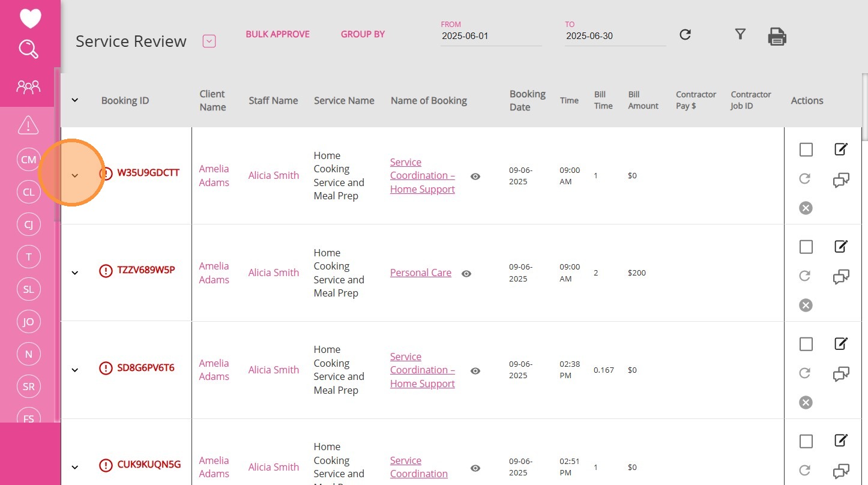Click BULK APPROVE in the header
Viewport: 868px width, 485px height.
coord(277,34)
